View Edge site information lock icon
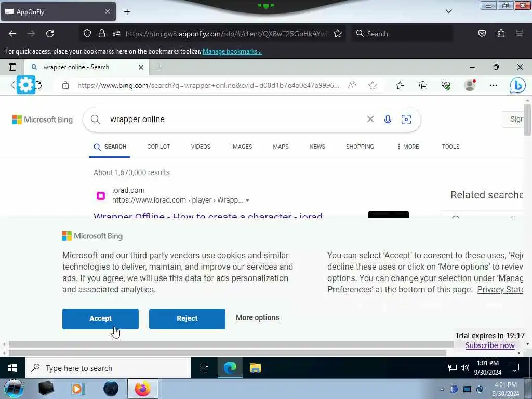 pyautogui.click(x=65, y=85)
